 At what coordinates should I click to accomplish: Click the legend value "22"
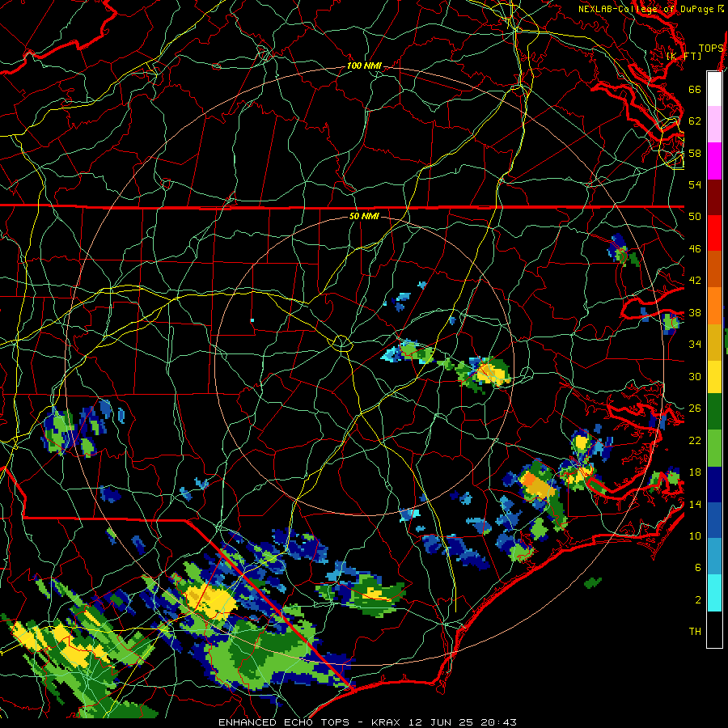(x=695, y=440)
